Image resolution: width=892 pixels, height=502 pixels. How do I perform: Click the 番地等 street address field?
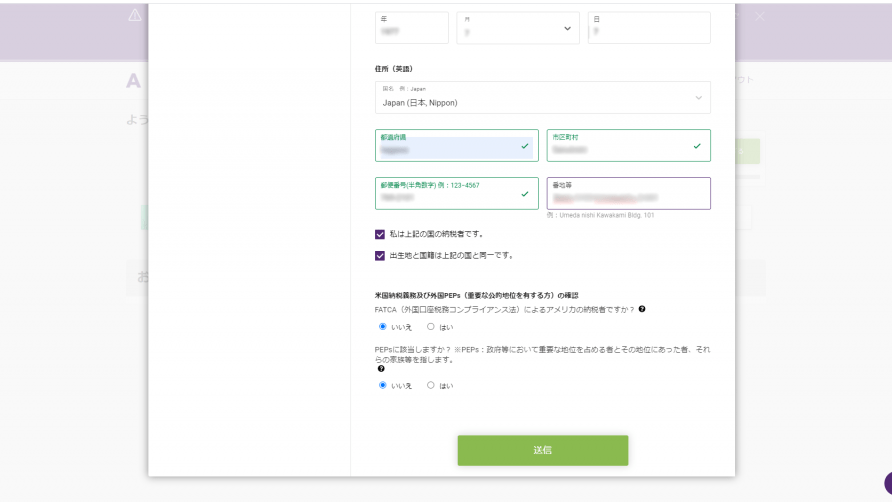pyautogui.click(x=628, y=194)
